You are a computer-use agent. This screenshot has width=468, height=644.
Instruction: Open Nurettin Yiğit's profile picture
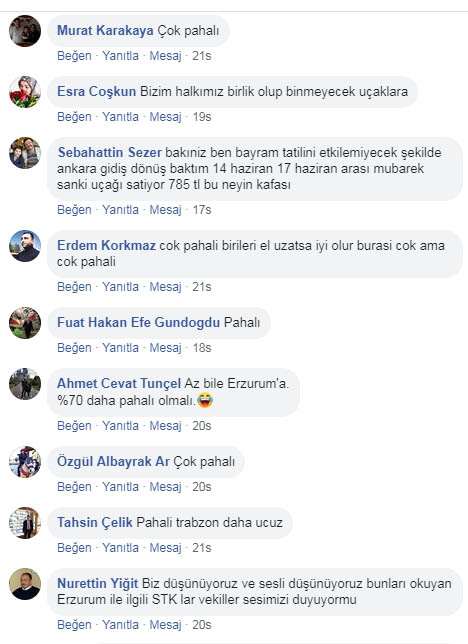point(25,584)
